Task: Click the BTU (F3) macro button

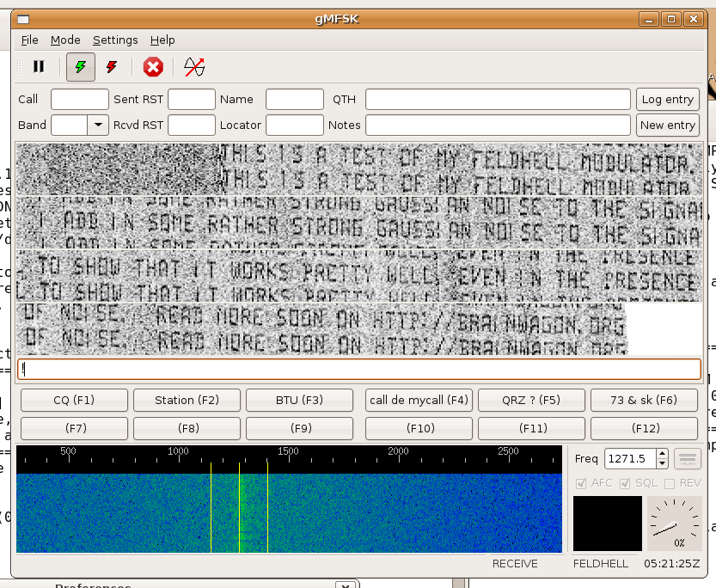Action: pyautogui.click(x=299, y=401)
